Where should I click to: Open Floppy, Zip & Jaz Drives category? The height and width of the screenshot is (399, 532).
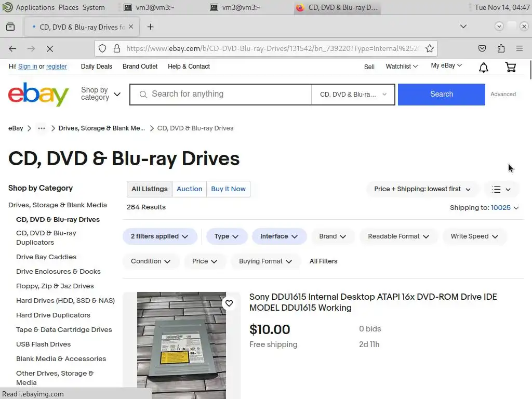(x=55, y=286)
